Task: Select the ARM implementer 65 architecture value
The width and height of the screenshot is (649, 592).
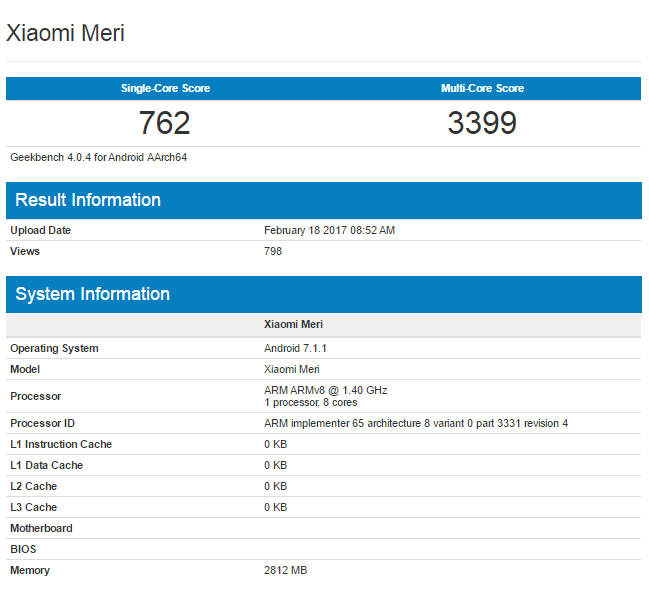Action: tap(416, 423)
